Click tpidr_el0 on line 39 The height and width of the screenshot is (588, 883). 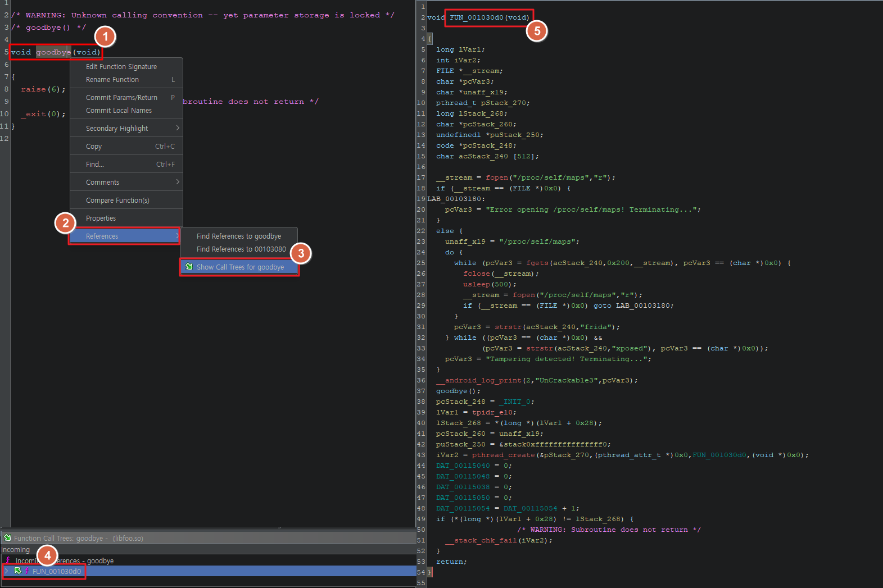(492, 412)
